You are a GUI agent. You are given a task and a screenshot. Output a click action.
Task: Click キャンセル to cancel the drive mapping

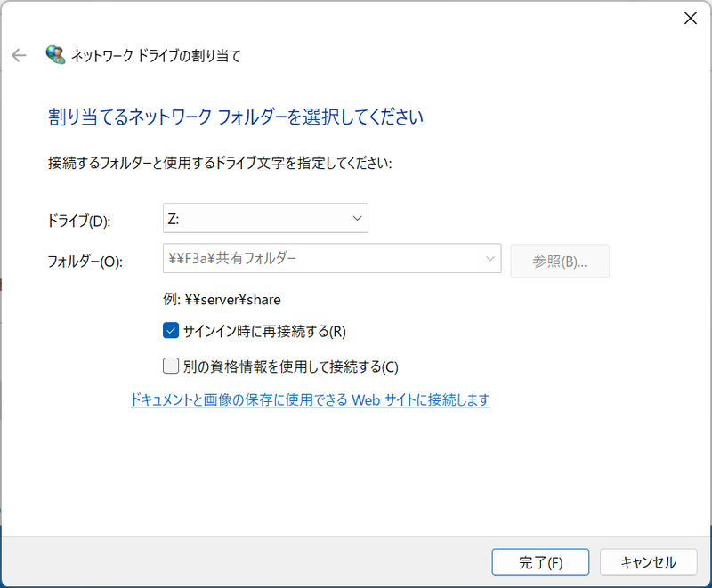coord(649,561)
